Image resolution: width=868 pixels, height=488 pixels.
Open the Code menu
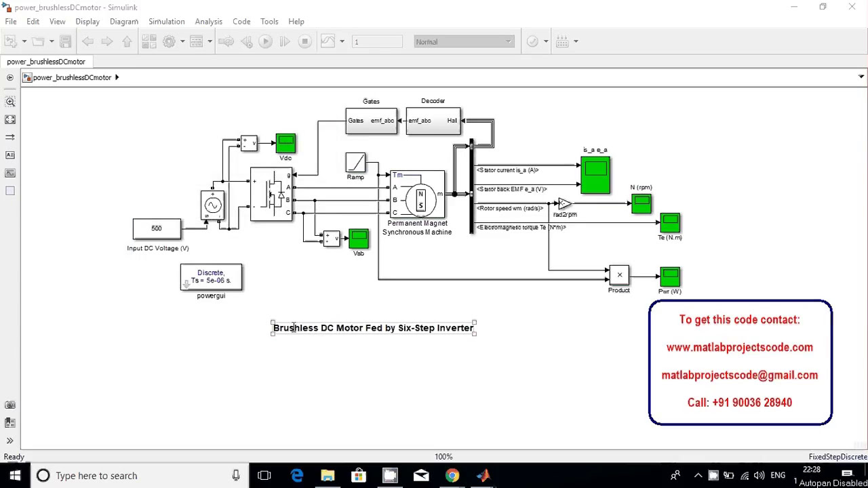pyautogui.click(x=241, y=22)
